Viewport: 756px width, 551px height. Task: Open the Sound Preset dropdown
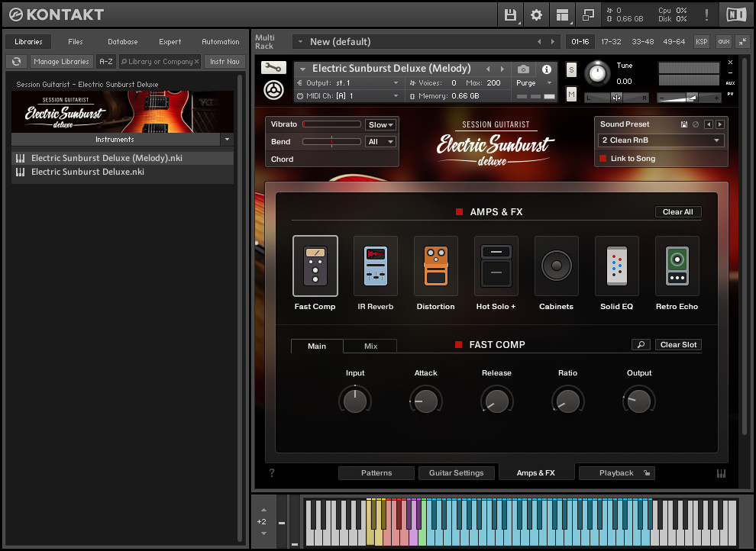660,140
